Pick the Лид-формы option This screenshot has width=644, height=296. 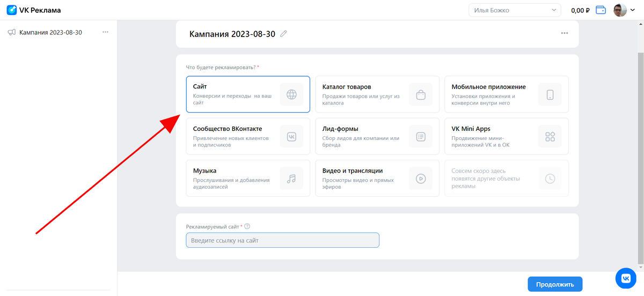[x=377, y=136]
